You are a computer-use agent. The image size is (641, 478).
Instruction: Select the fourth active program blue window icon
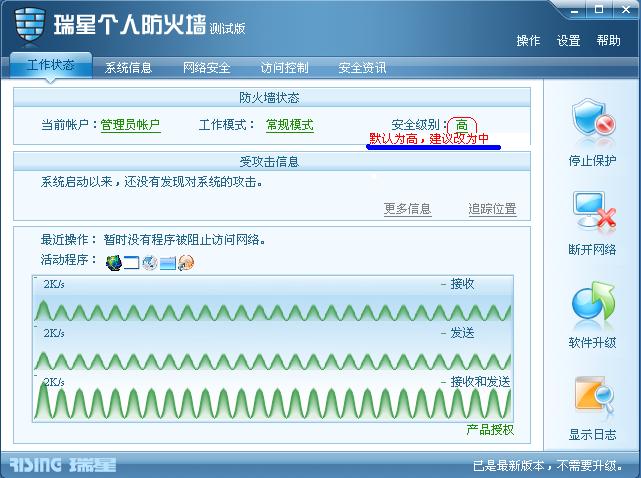point(168,263)
